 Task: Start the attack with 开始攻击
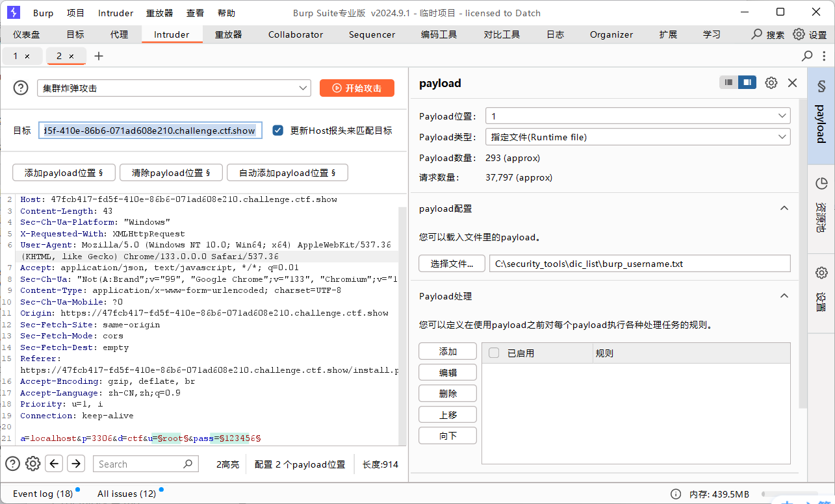coord(357,88)
